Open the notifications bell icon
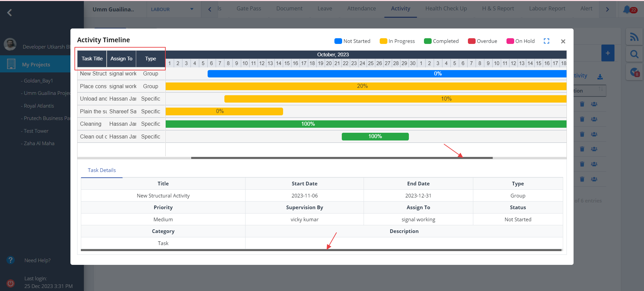 point(627,9)
